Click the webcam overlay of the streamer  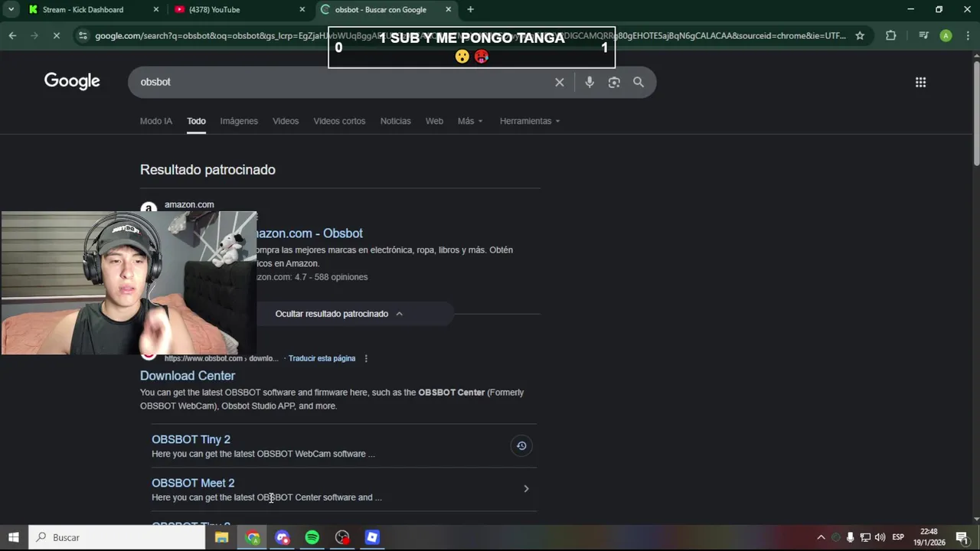pyautogui.click(x=129, y=283)
